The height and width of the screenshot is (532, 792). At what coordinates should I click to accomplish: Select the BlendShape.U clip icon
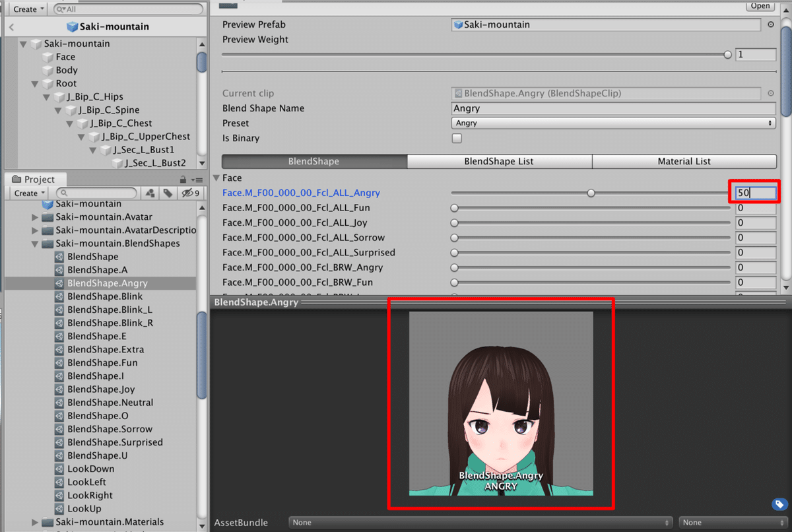59,455
